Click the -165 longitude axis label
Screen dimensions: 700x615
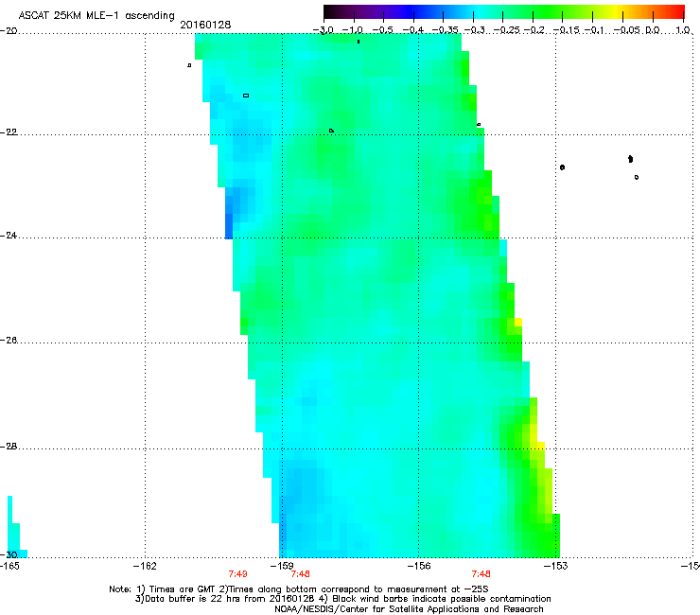[9, 567]
